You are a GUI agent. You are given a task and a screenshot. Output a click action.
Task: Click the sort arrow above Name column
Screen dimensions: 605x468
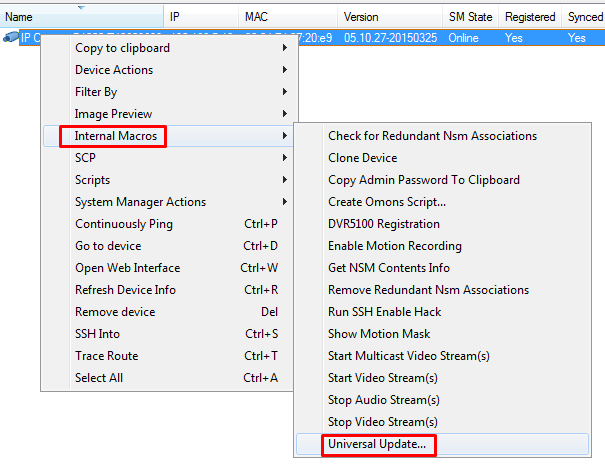[81, 7]
